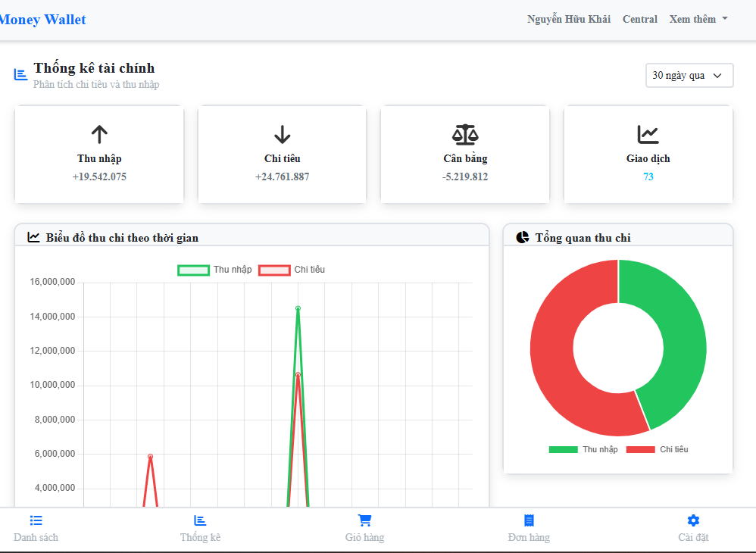The width and height of the screenshot is (756, 553).
Task: Click the up arrow income icon
Action: (x=99, y=135)
